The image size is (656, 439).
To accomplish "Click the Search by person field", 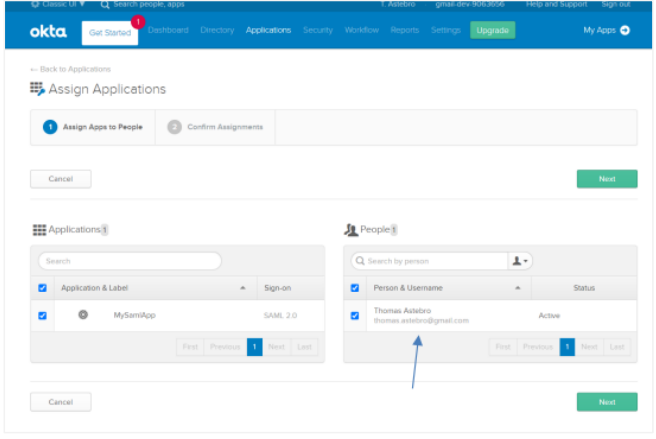I will click(x=432, y=261).
